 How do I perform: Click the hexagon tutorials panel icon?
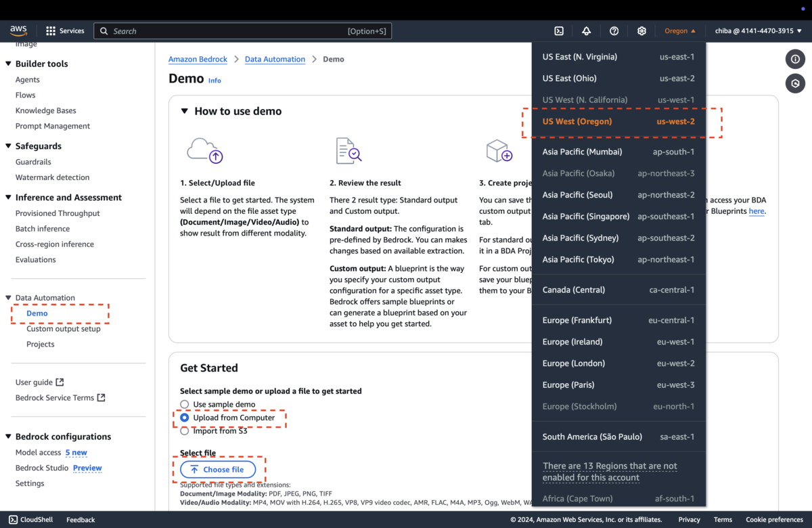[x=795, y=83]
